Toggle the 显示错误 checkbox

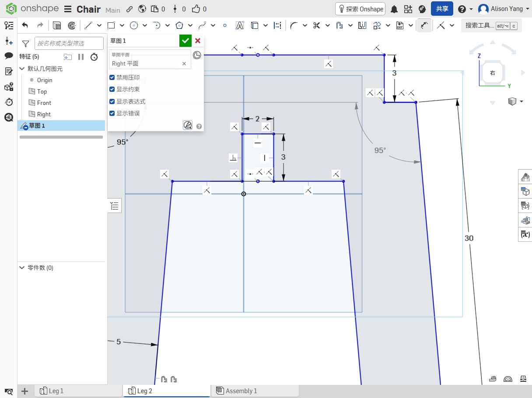click(x=112, y=113)
